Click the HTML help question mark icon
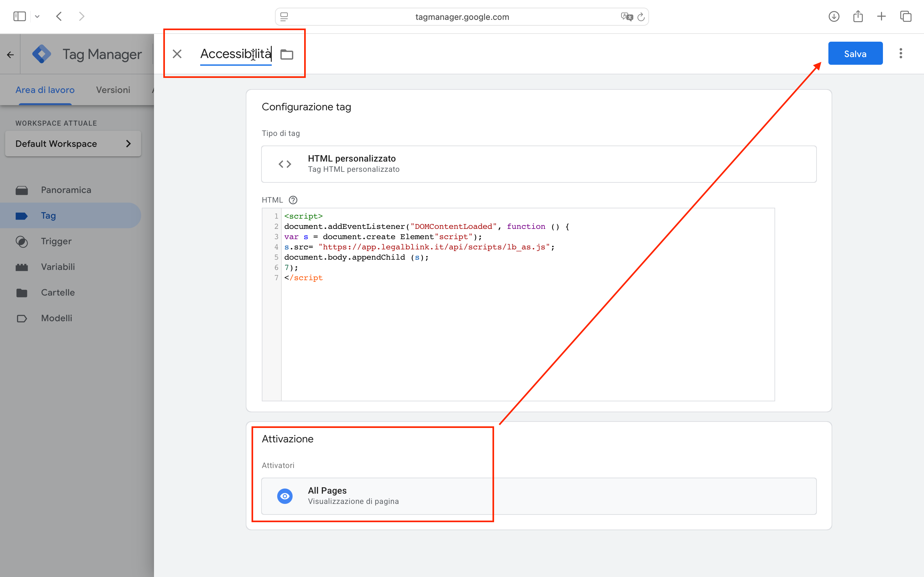 (293, 200)
